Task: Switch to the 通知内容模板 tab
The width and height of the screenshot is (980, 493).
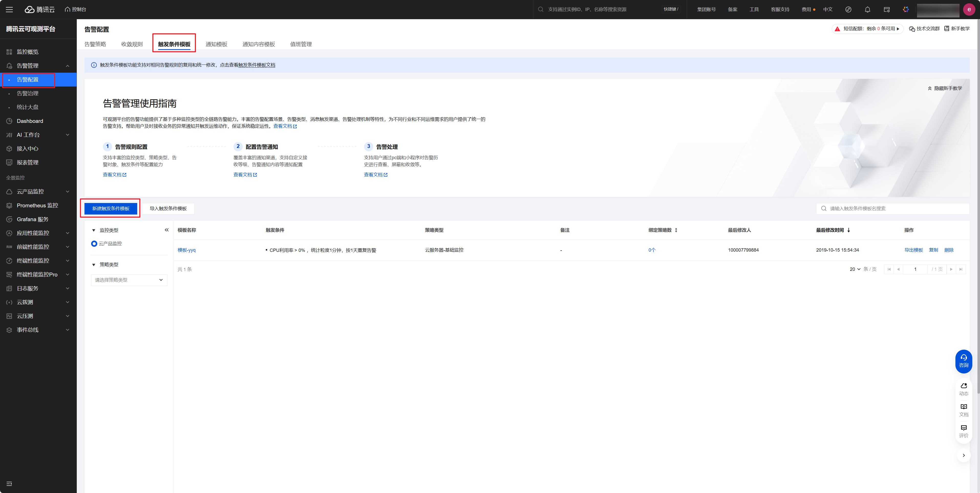Action: [x=259, y=44]
